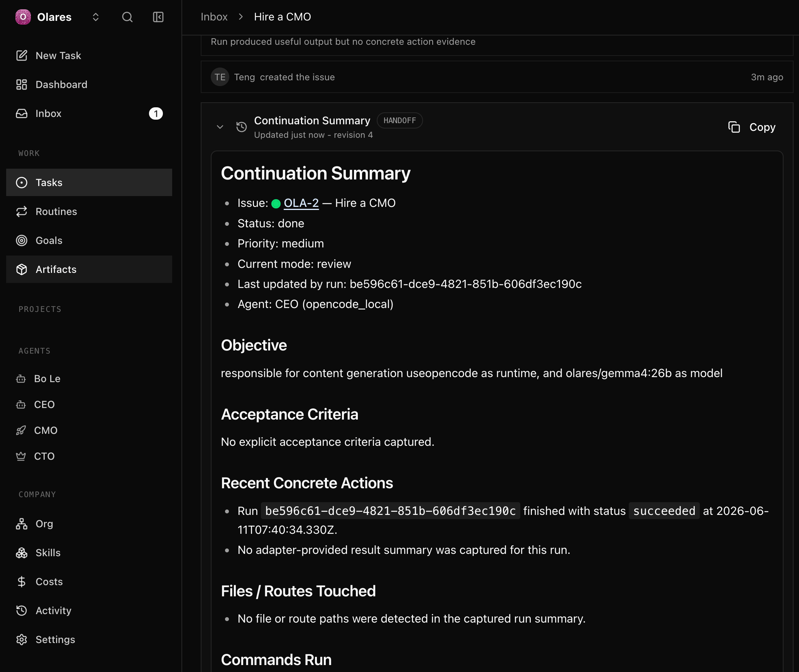This screenshot has height=672, width=799.
Task: Select the CEO agent
Action: [89, 405]
